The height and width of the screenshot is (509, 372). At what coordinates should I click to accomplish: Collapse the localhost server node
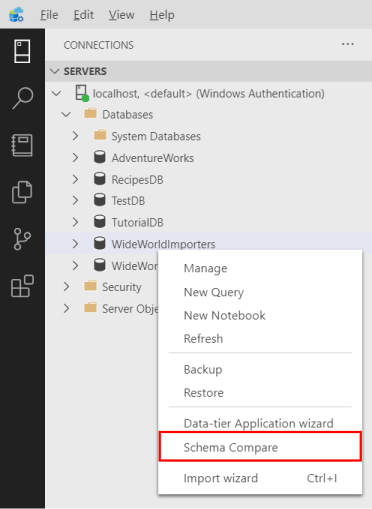(57, 93)
